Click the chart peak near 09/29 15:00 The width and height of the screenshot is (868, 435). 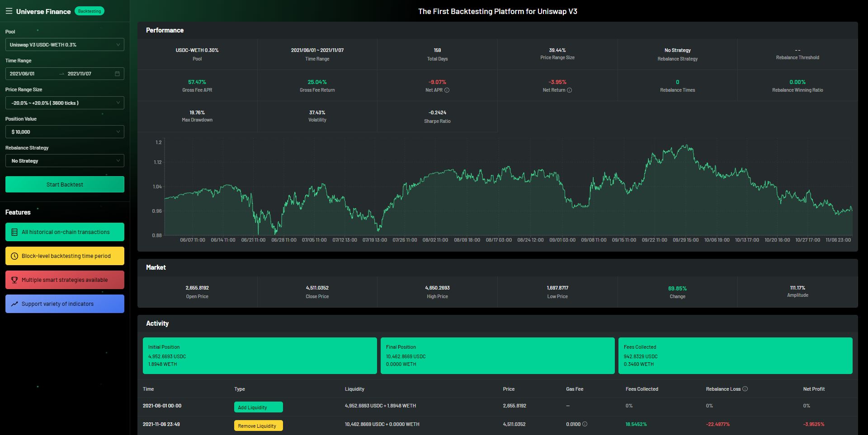point(686,146)
